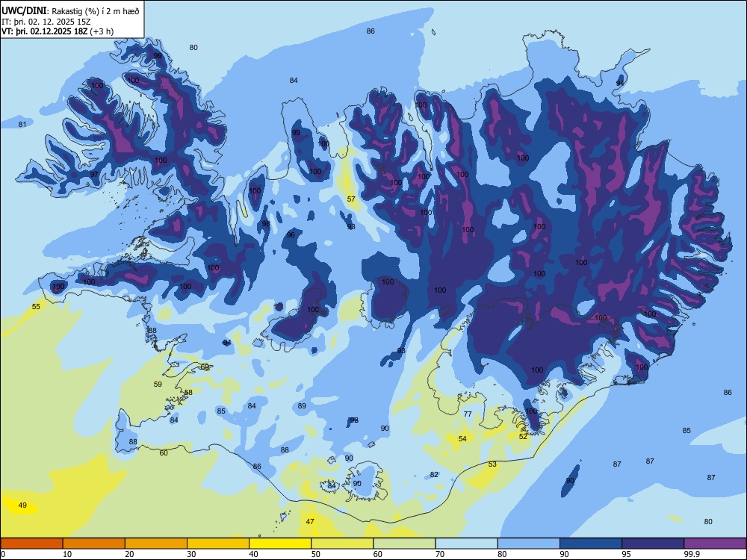Click the title text 'UWC/DINI: Rakastig (%) í 2 m hæð'
Viewport: 747px width, 560px height.
click(x=70, y=11)
